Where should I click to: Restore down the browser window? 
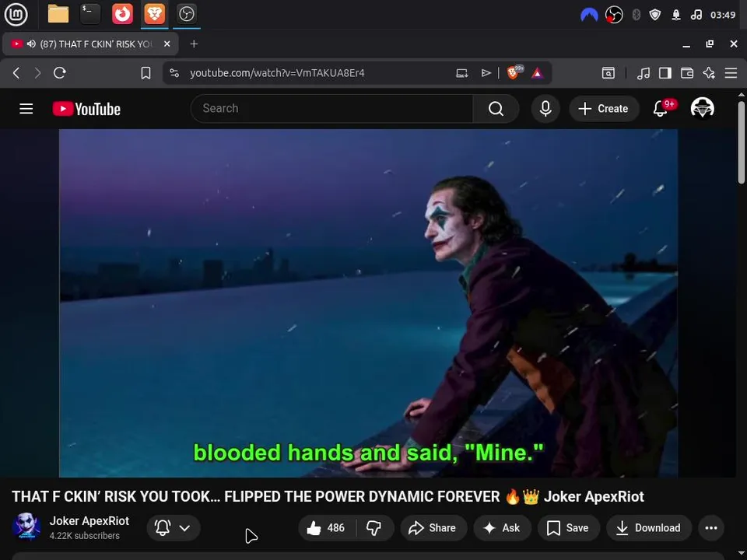(x=710, y=44)
